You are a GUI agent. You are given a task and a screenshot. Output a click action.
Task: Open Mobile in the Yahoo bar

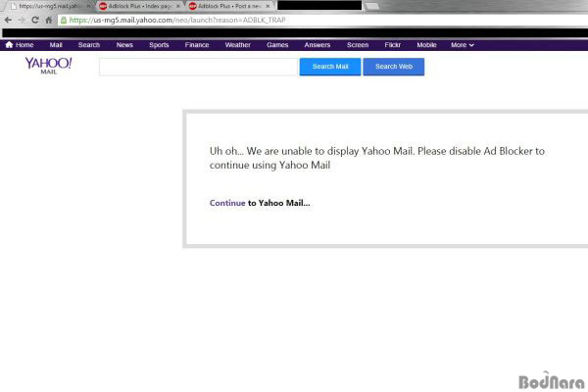426,45
